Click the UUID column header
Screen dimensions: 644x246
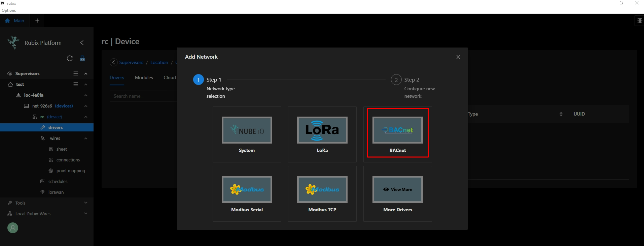coord(579,114)
